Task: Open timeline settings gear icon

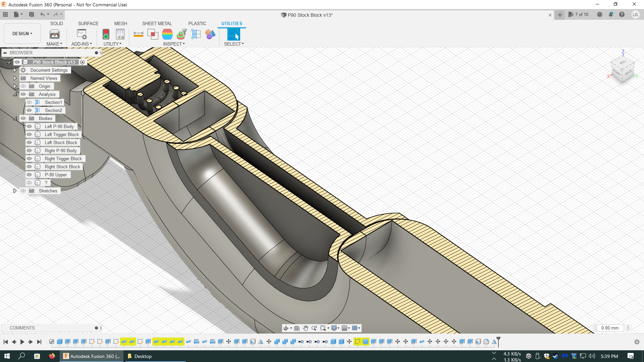Action: [637, 342]
